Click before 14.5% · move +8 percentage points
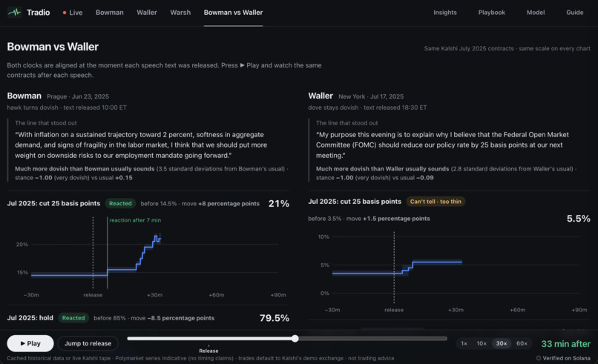This screenshot has height=364, width=598. pos(200,204)
